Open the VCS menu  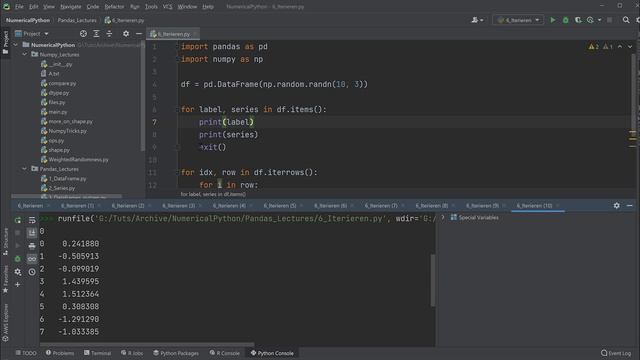point(167,7)
